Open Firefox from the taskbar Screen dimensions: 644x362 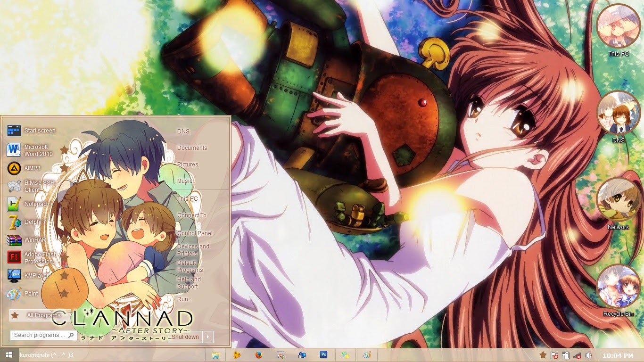[x=258, y=355]
